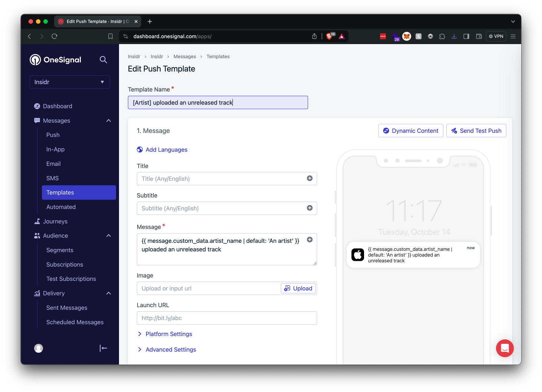Expand Advanced Settings
Image resolution: width=542 pixels, height=392 pixels.
click(x=171, y=349)
